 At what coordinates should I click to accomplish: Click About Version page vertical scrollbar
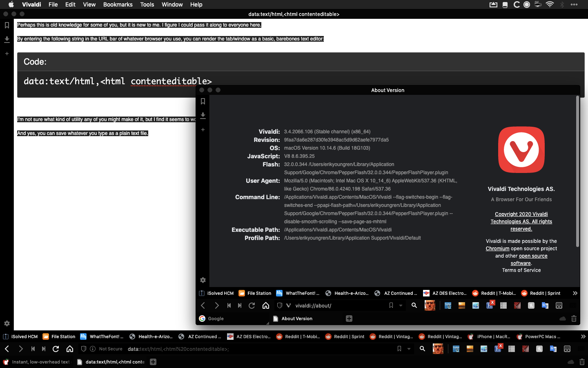point(577,172)
